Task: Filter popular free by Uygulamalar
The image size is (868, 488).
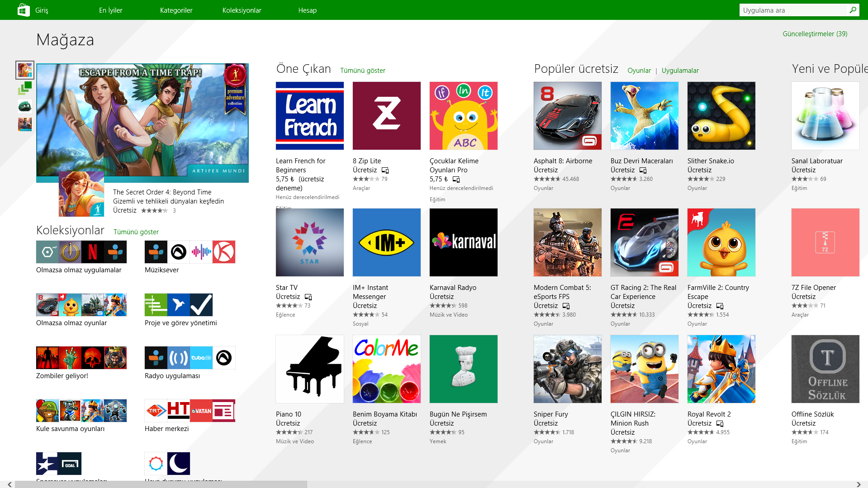Action: click(x=680, y=71)
